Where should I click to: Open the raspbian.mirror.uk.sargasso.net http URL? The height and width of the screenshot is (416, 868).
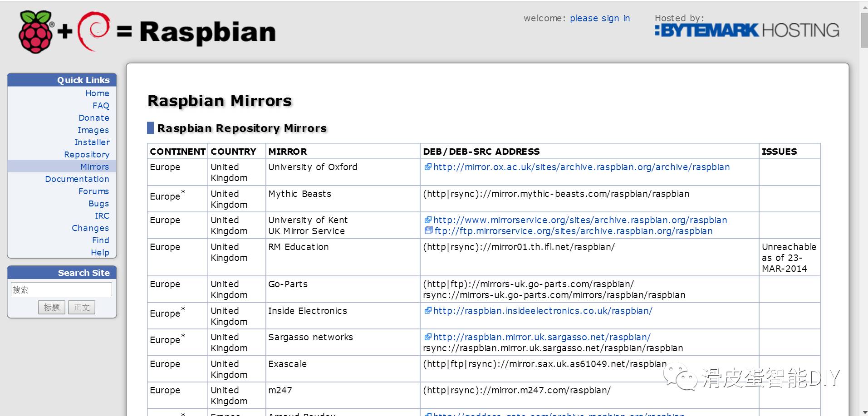pyautogui.click(x=542, y=337)
